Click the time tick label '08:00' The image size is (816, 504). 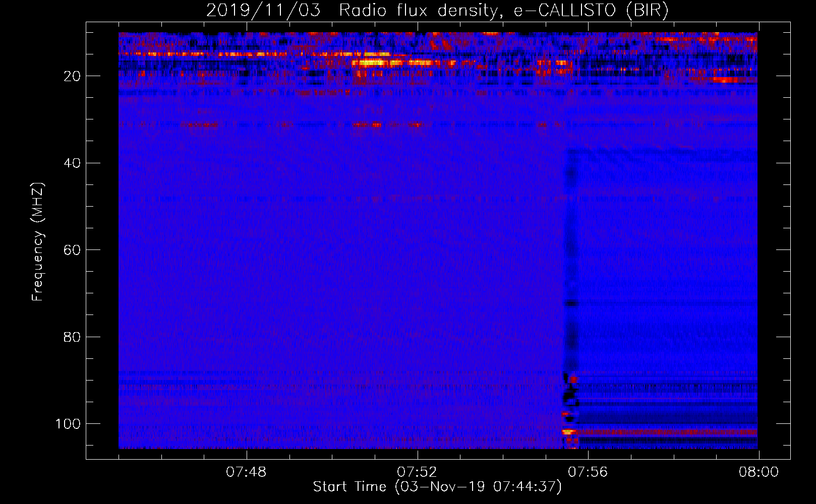759,472
